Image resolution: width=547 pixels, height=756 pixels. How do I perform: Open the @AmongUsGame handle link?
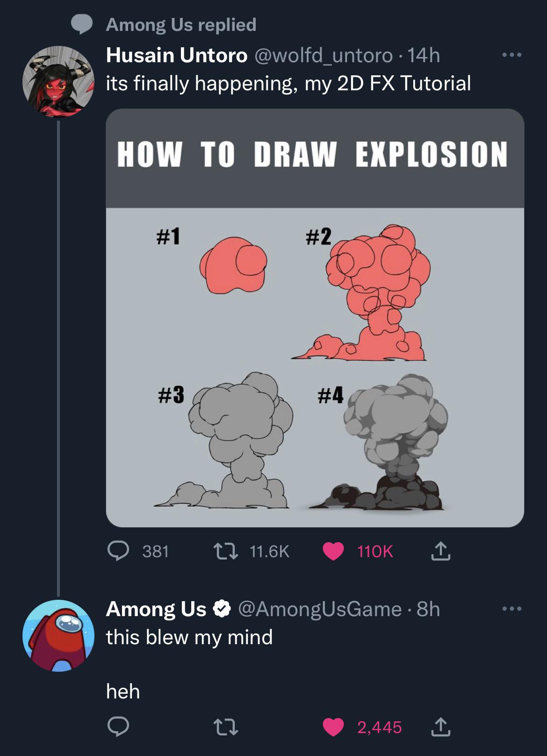pyautogui.click(x=320, y=609)
